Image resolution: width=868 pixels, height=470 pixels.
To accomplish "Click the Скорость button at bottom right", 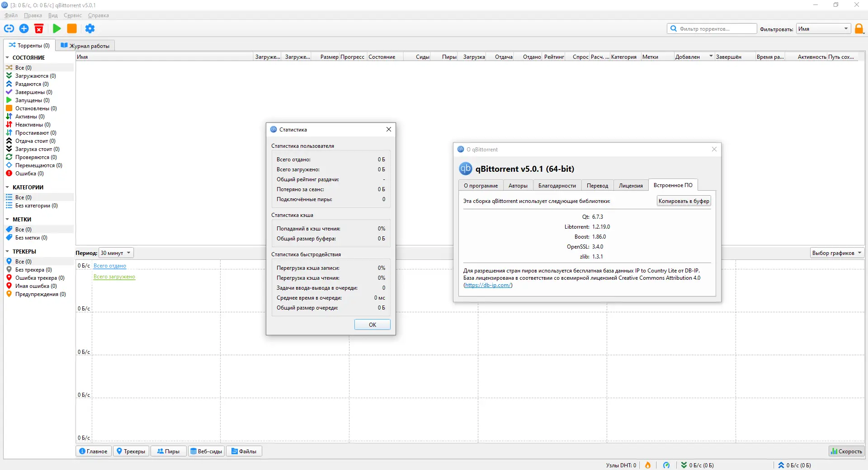I will pos(846,451).
